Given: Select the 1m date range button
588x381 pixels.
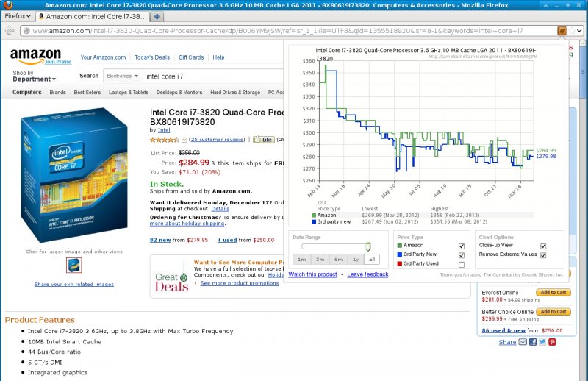Looking at the screenshot, I should pos(302,260).
